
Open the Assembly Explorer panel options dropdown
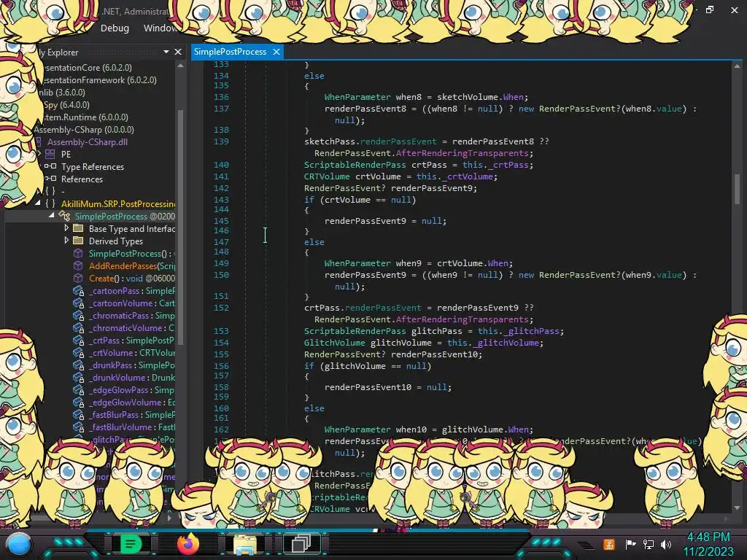tap(166, 52)
